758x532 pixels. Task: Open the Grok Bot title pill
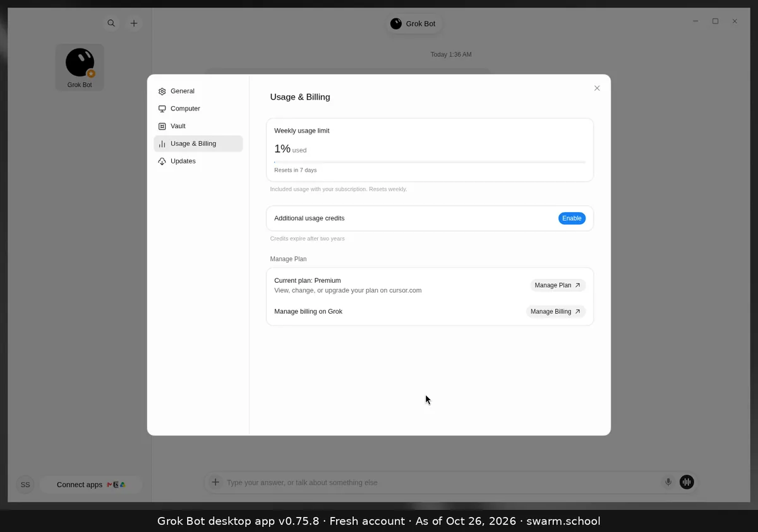[x=413, y=24]
